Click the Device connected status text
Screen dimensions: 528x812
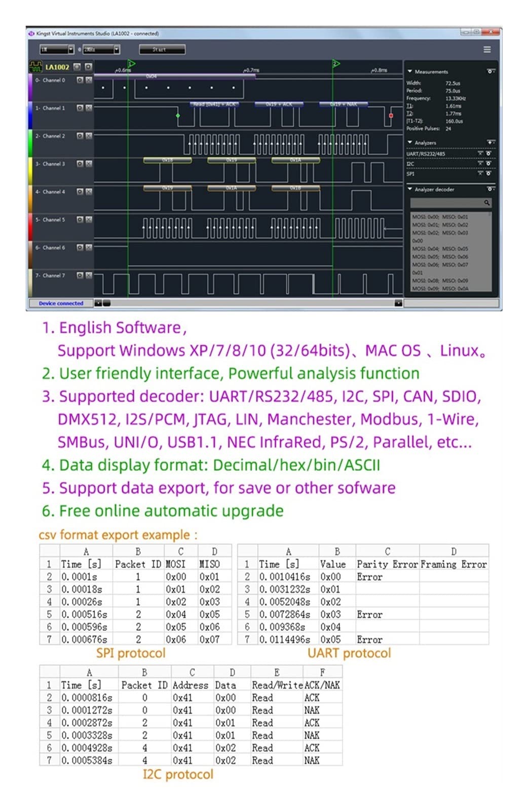(x=61, y=303)
